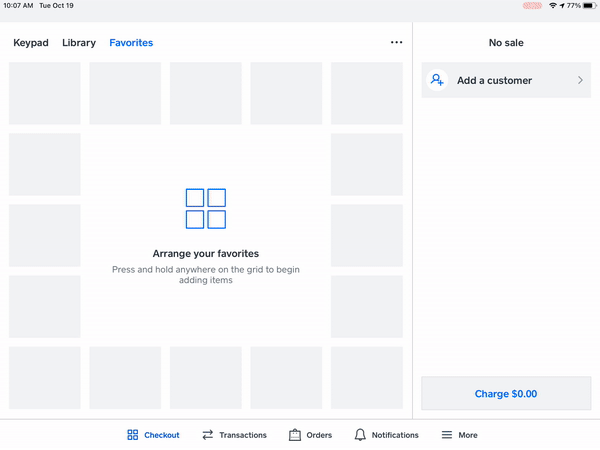Click the No sale header text

pos(506,43)
